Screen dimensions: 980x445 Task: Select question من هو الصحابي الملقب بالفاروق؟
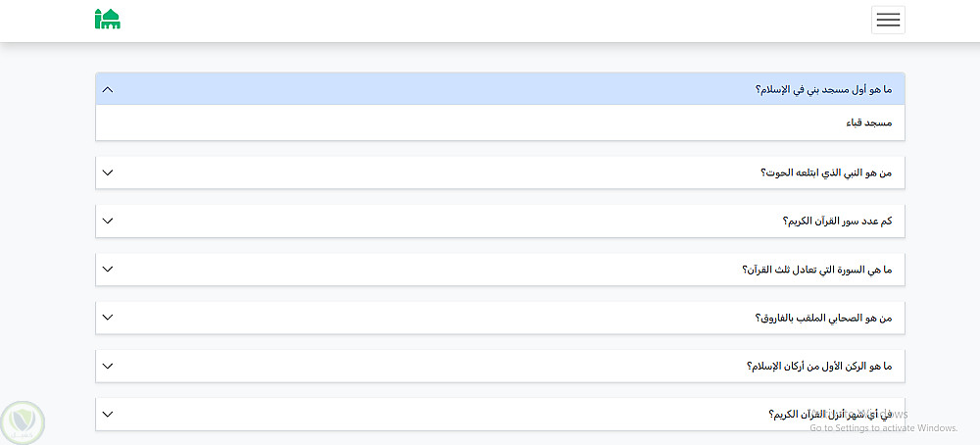coord(823,318)
